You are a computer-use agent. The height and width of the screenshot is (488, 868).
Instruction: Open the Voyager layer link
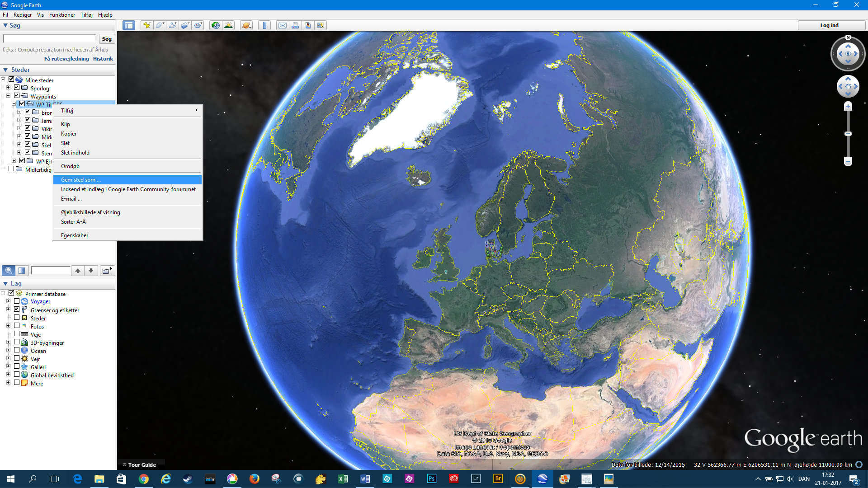pos(40,301)
